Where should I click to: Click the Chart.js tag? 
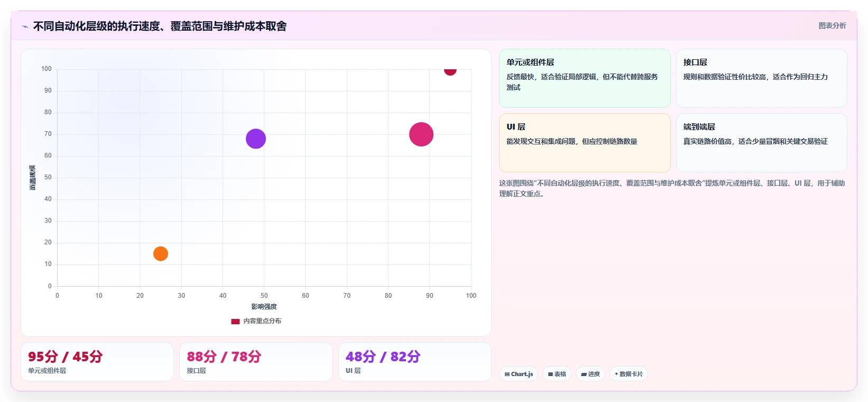[519, 374]
